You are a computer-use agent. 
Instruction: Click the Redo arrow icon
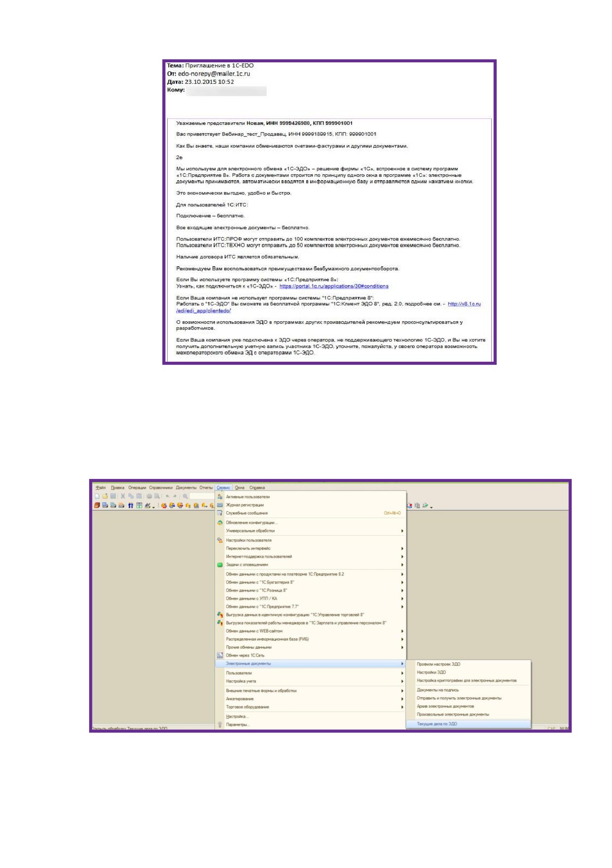[175, 496]
